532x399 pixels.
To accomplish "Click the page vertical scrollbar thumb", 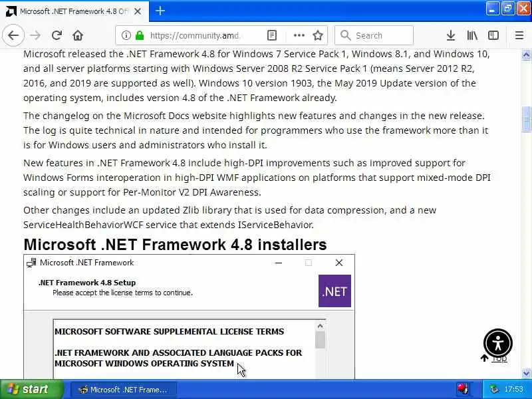I will 526,119.
